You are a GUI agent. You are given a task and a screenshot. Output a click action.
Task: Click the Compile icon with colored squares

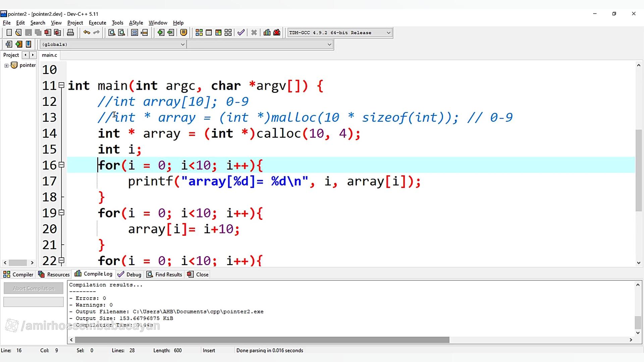tap(199, 33)
